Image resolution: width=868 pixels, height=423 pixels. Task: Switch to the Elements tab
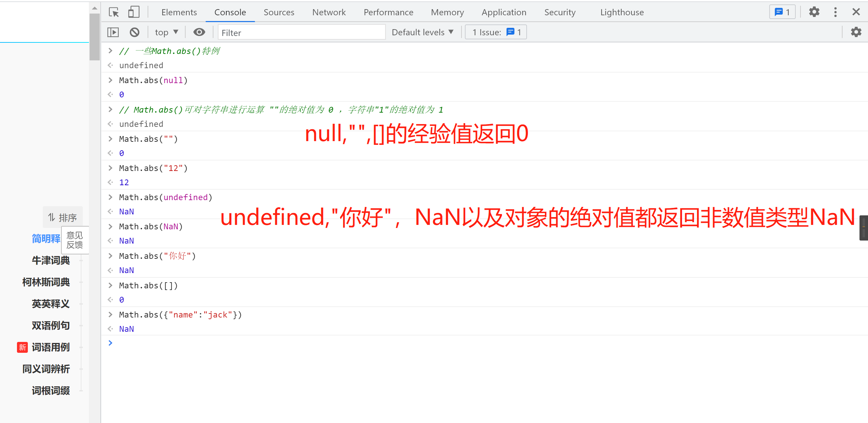[179, 12]
